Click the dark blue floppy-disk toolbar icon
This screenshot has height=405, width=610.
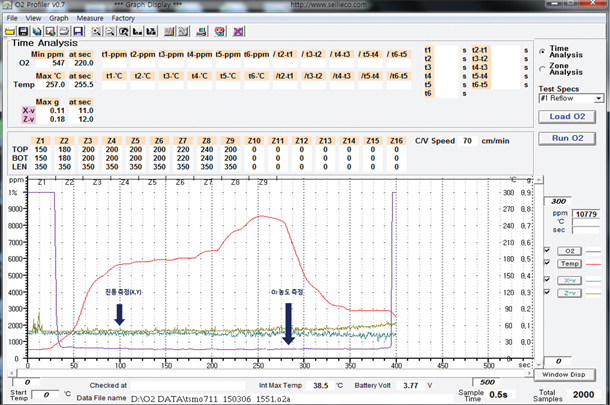(78, 31)
